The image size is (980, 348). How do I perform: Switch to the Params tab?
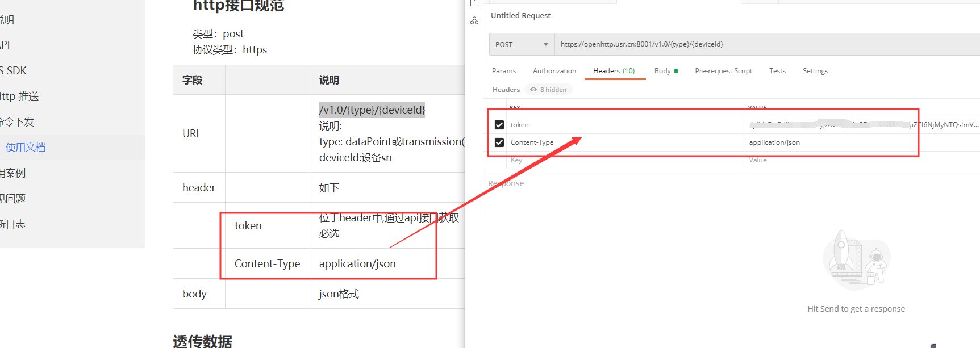tap(504, 71)
